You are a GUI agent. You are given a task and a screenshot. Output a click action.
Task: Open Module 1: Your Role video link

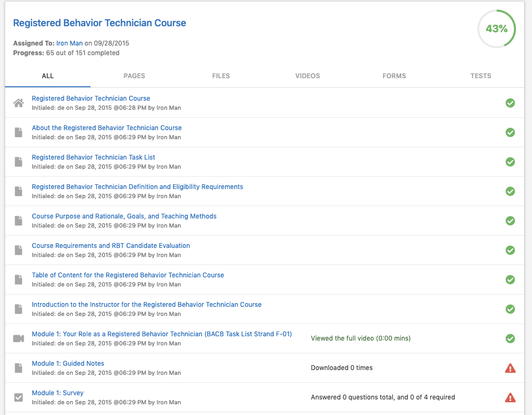162,334
